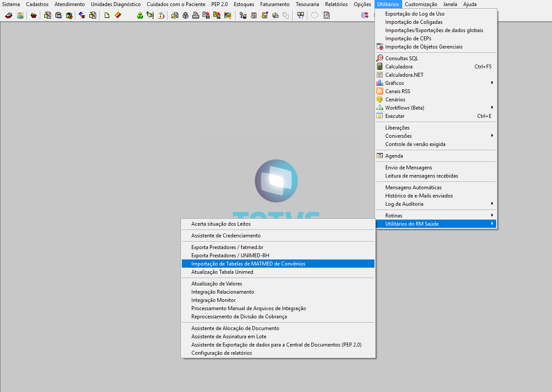Open Agenda menu entry
Viewport: 552px width, 392px height.
[x=436, y=156]
